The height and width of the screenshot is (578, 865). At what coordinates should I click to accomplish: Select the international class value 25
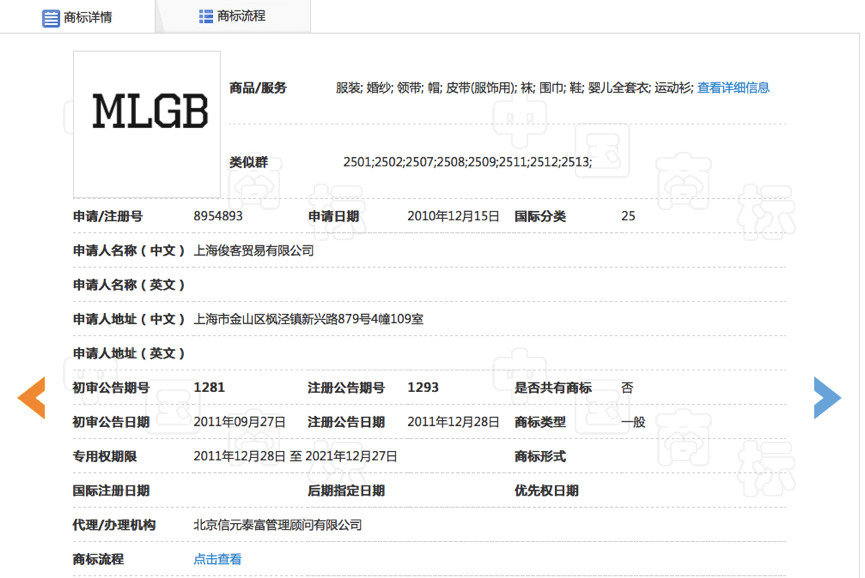click(x=628, y=216)
